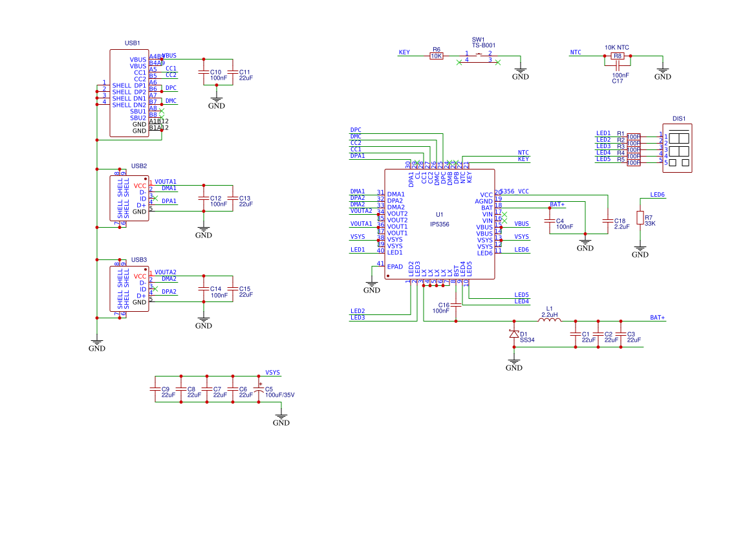Click the C16 100nF capacitor symbol
Image resolution: width=756 pixels, height=535 pixels.
click(456, 305)
